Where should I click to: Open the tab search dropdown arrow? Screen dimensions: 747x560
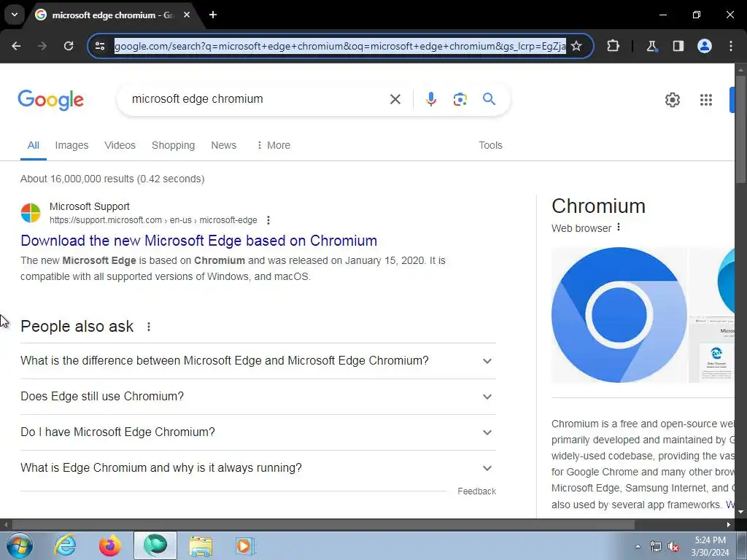tap(15, 15)
